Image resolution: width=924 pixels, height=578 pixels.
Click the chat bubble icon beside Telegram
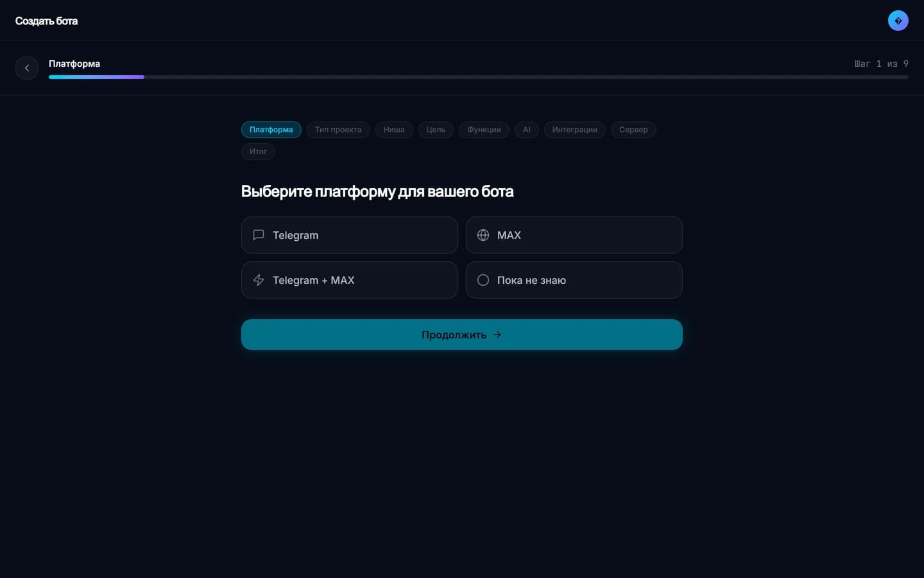point(259,235)
